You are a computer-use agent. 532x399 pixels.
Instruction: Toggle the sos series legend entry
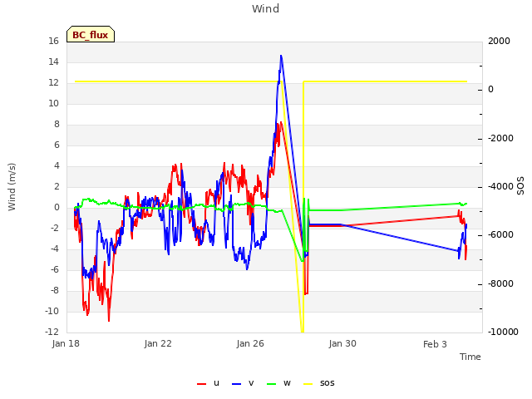tap(318, 383)
